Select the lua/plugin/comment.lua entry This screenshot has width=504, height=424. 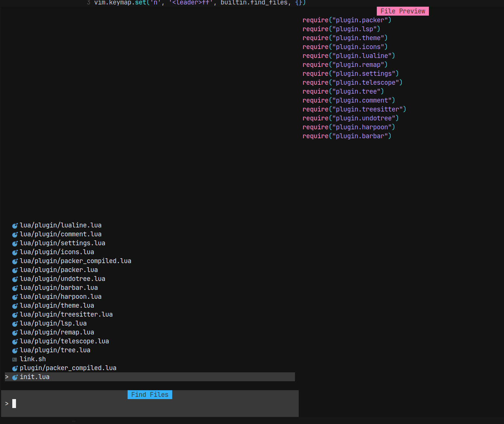[x=61, y=234]
